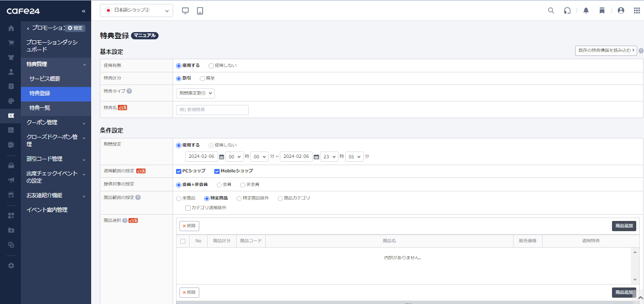
Task: Select 会員 only radio button
Action: pos(219,185)
